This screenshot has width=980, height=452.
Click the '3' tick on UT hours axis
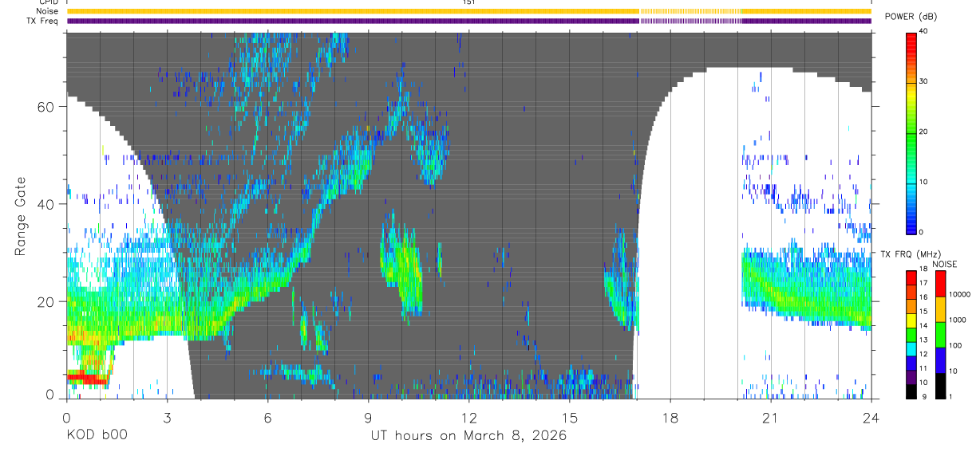tap(168, 417)
